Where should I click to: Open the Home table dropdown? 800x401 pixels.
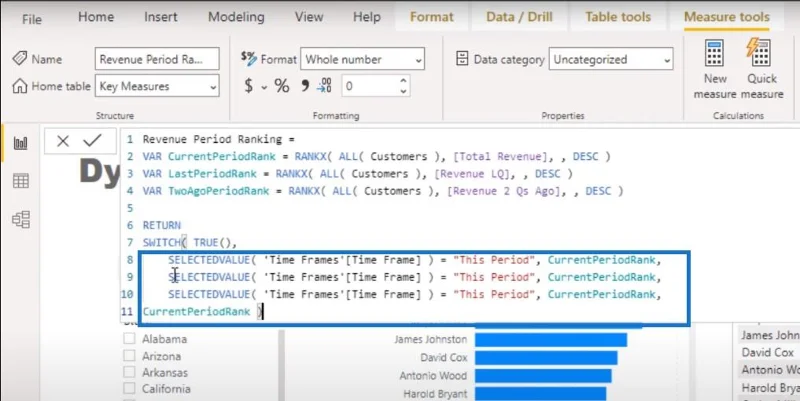pos(157,86)
